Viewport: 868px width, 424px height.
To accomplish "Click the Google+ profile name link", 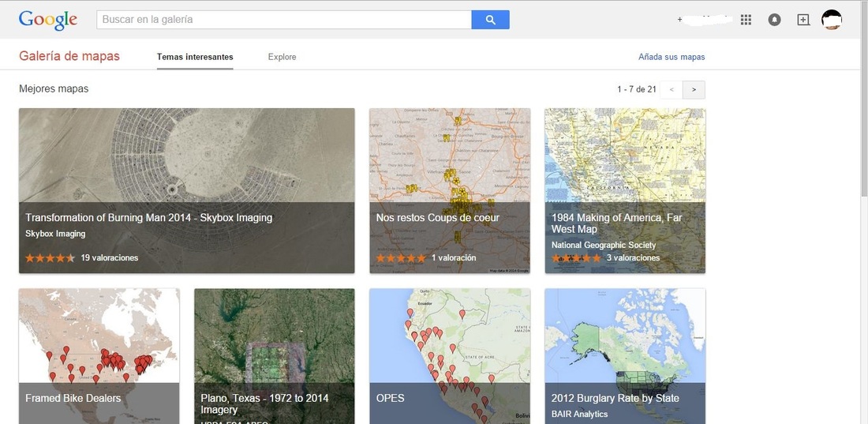I will pyautogui.click(x=705, y=20).
